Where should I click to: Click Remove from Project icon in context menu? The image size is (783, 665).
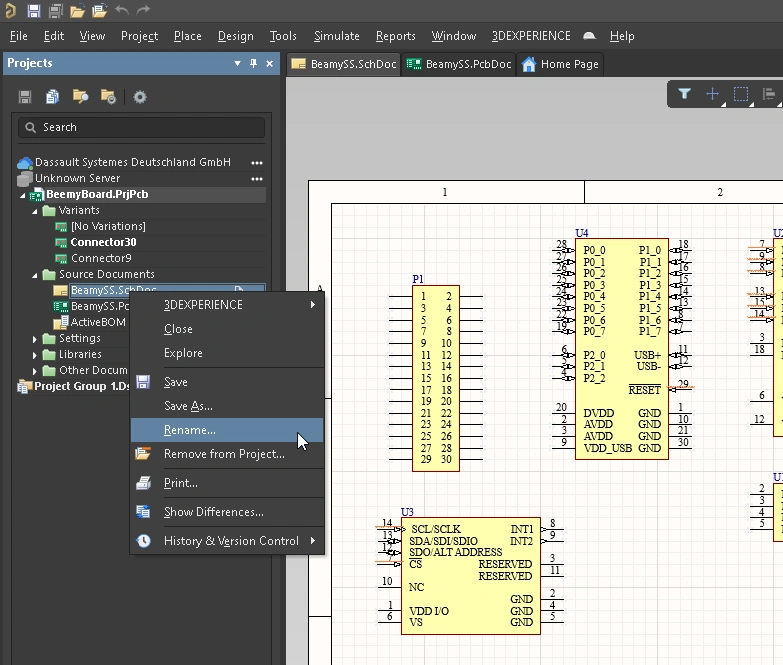tap(143, 454)
